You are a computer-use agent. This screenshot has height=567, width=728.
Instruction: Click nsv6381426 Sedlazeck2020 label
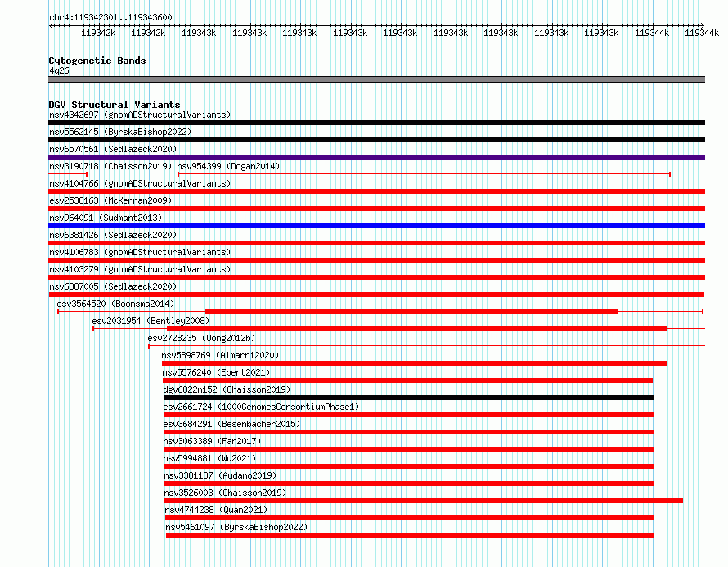click(x=113, y=235)
